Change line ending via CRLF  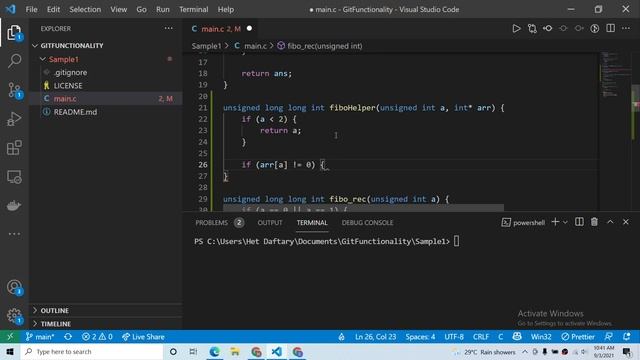(481, 337)
